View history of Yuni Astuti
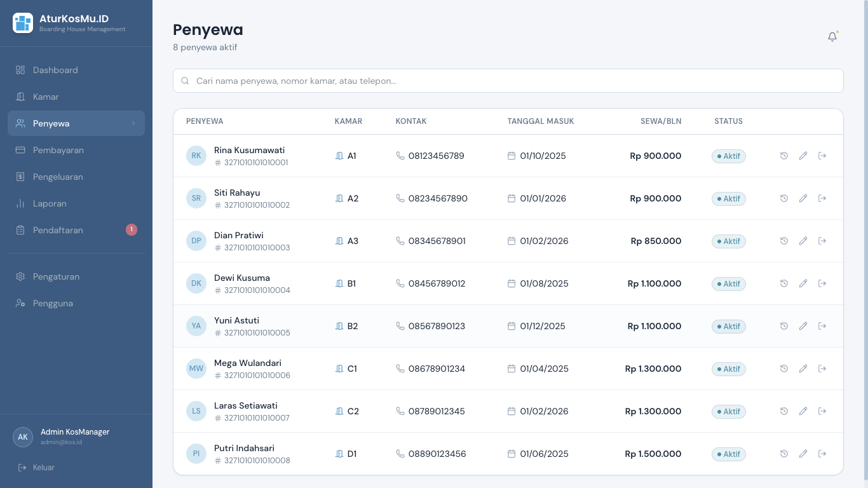Viewport: 868px width, 488px height. [784, 326]
